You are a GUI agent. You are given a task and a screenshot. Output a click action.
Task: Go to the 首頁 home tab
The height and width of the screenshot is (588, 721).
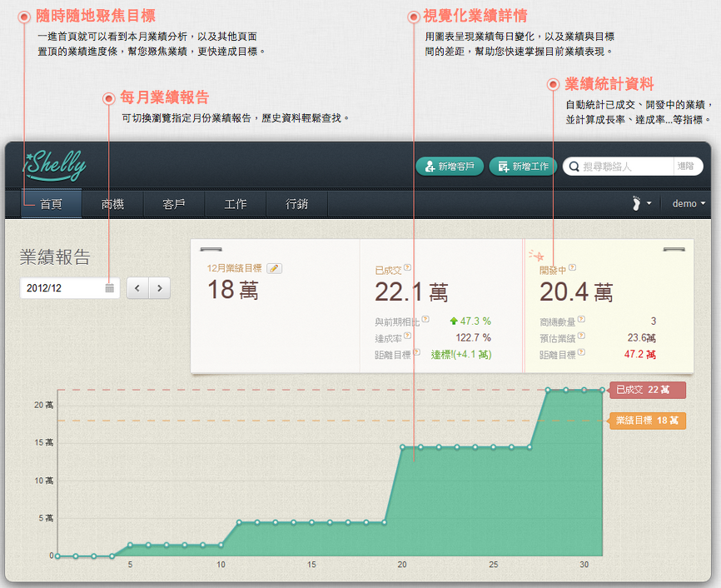click(52, 204)
